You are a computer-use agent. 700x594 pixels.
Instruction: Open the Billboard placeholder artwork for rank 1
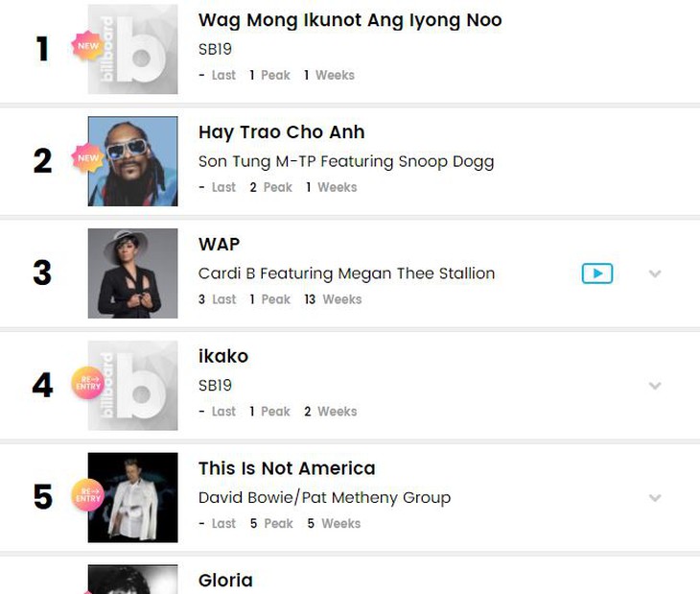point(133,50)
